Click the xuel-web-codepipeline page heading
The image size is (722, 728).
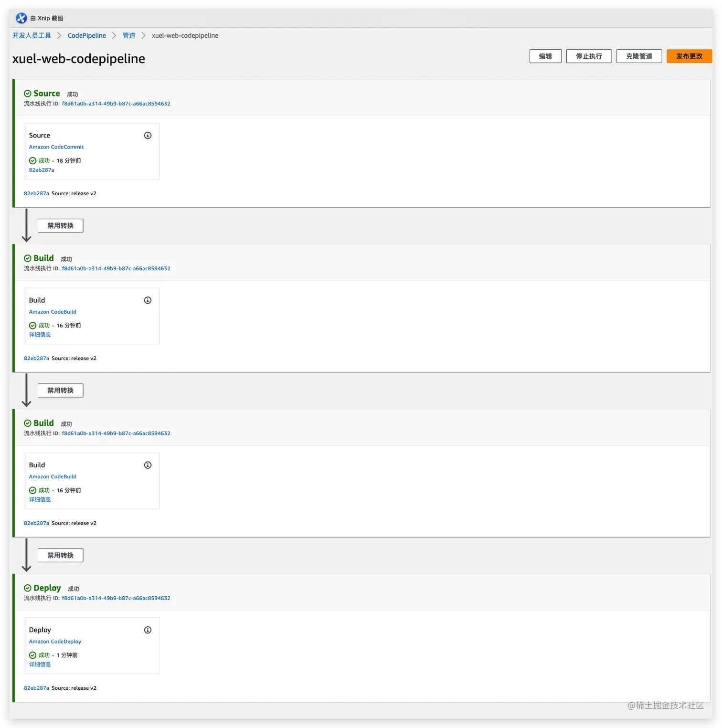click(79, 59)
